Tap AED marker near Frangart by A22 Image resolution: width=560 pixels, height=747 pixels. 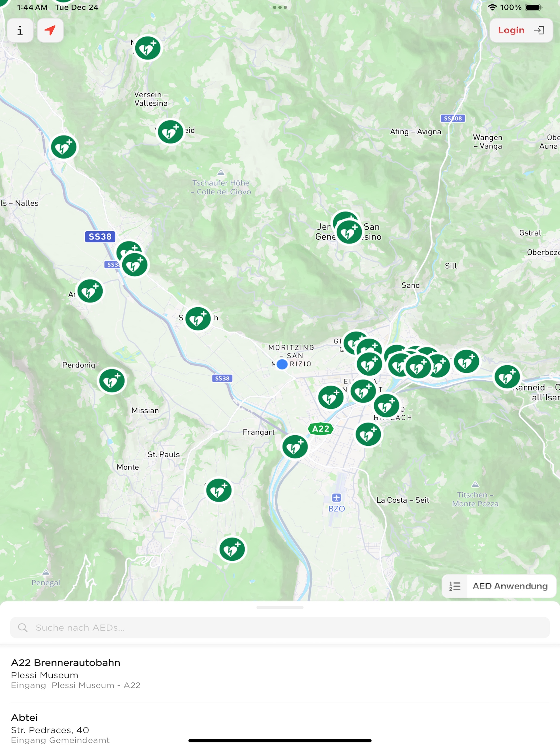295,447
